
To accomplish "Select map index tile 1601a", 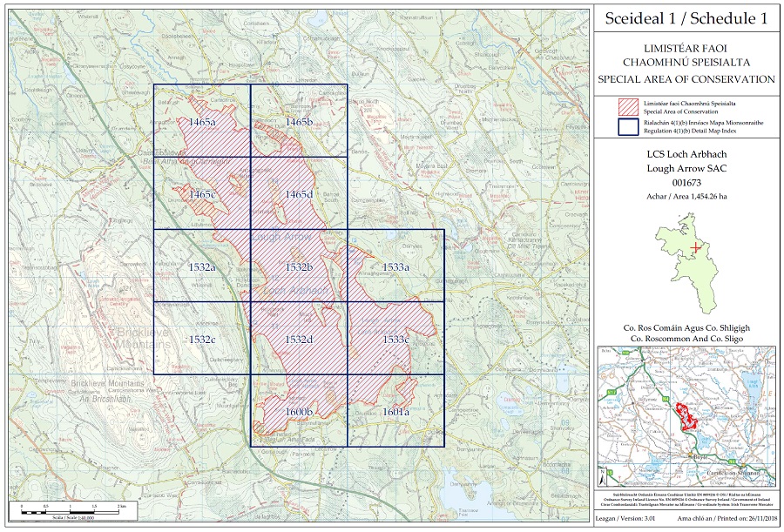I will point(395,410).
